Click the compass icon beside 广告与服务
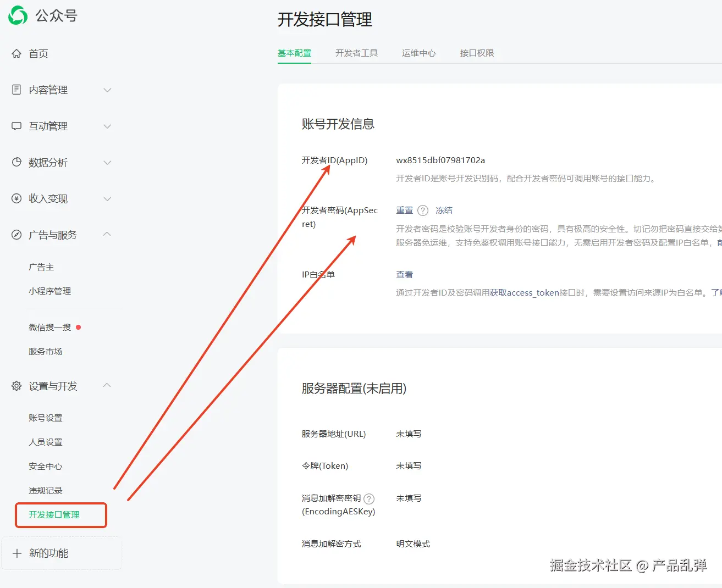722x588 pixels. 16,235
